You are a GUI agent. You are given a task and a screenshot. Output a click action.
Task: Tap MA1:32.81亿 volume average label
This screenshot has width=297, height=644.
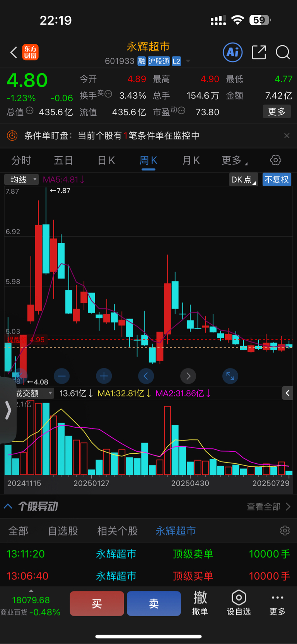tap(125, 393)
